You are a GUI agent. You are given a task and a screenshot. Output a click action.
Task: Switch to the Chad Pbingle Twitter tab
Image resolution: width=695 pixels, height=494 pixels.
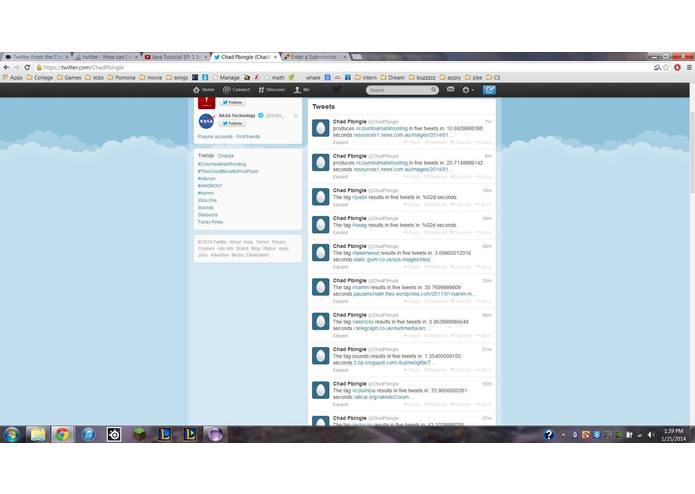point(245,57)
